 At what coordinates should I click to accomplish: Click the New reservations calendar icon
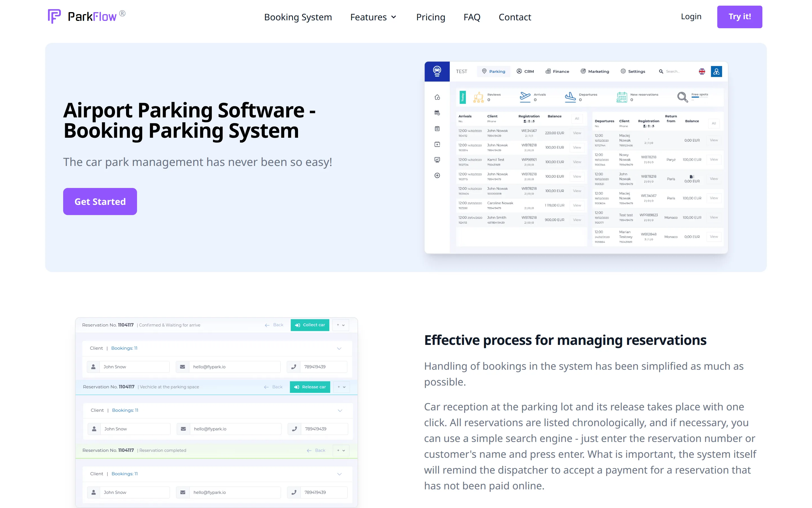click(622, 97)
